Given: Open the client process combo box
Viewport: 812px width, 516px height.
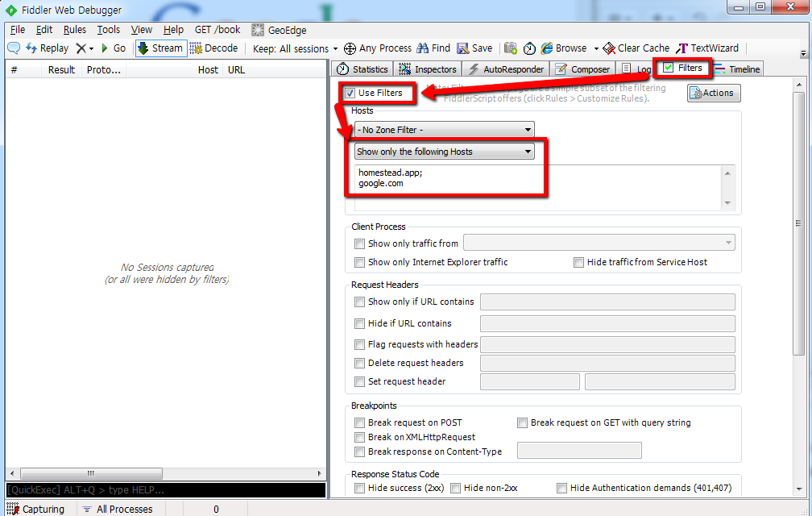Looking at the screenshot, I should pyautogui.click(x=599, y=243).
